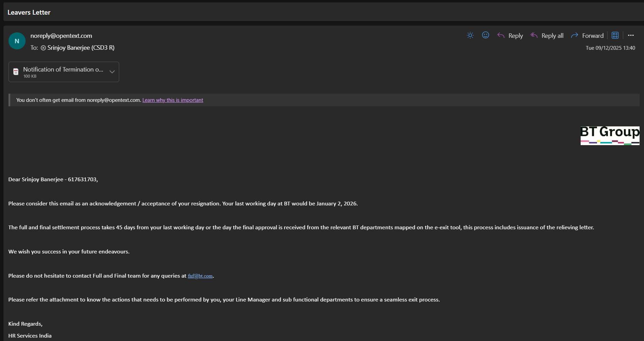Click the presence icon beside Srinjoy Banerjee
Image resolution: width=644 pixels, height=341 pixels.
[x=44, y=48]
